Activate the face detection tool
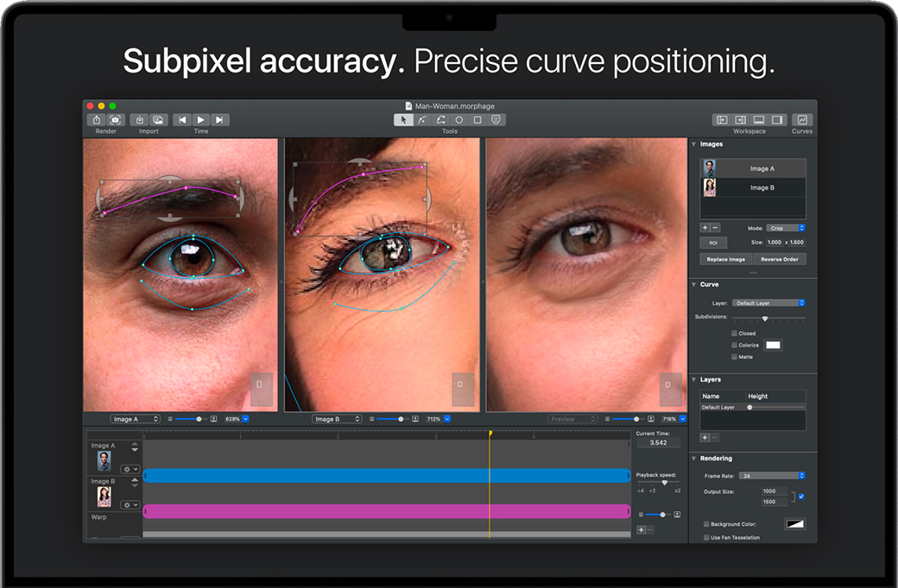The image size is (898, 588). tap(496, 120)
